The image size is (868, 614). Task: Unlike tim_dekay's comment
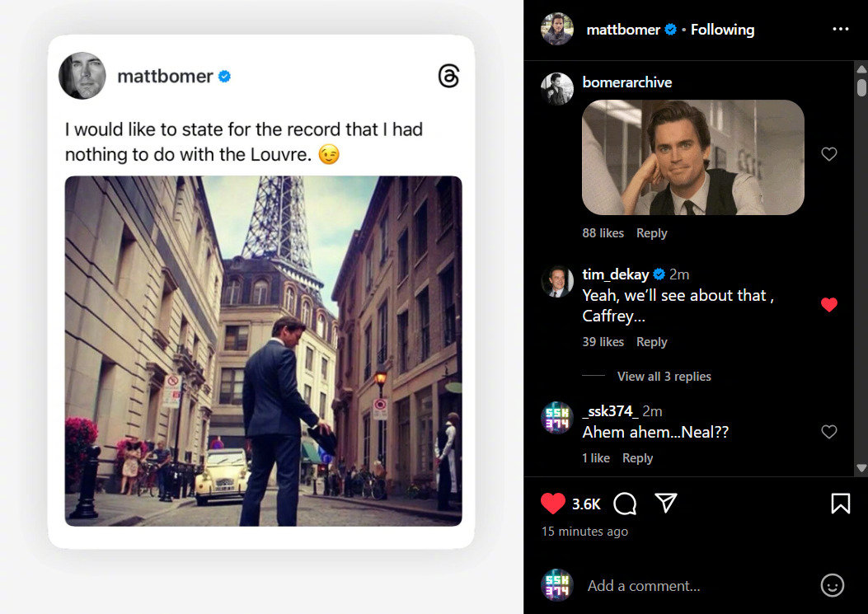click(x=829, y=305)
